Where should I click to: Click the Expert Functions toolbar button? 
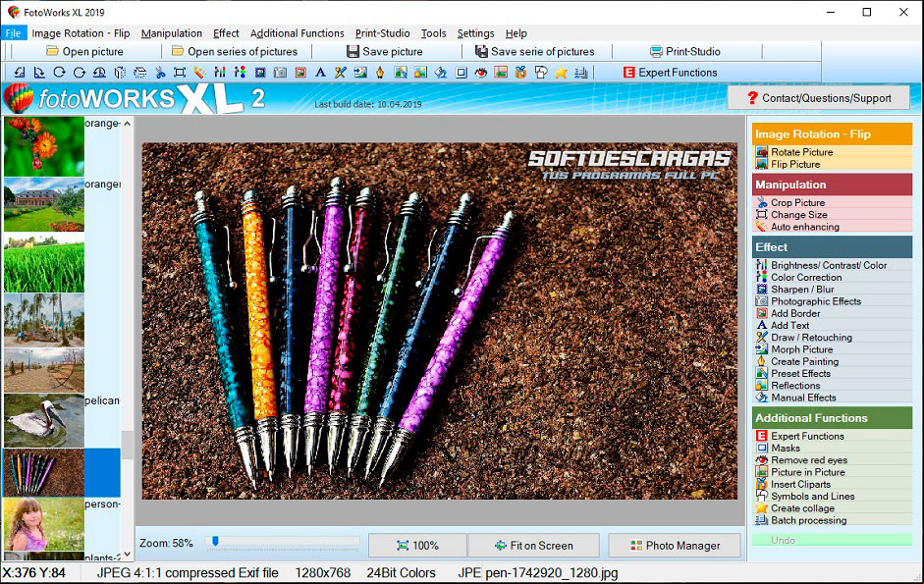[670, 73]
